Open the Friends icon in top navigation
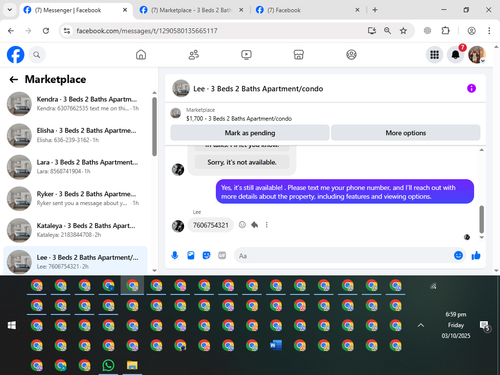The image size is (500, 375). [x=194, y=55]
